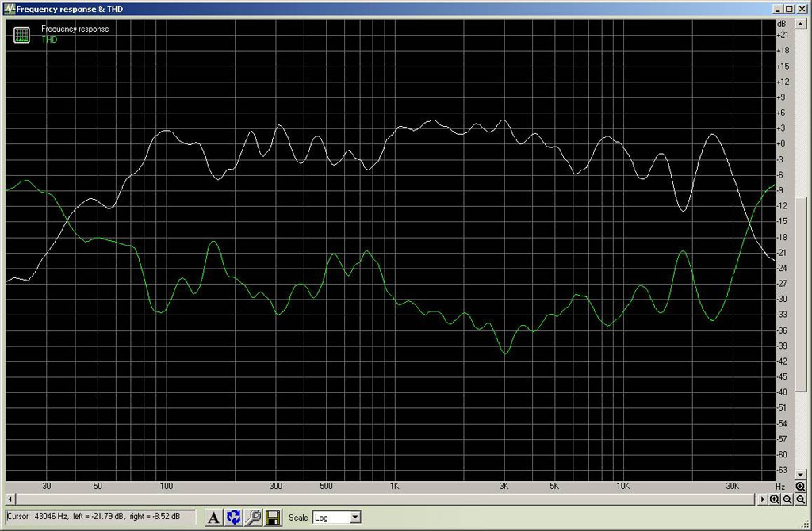Click the text annotation 'A' button

point(213,518)
